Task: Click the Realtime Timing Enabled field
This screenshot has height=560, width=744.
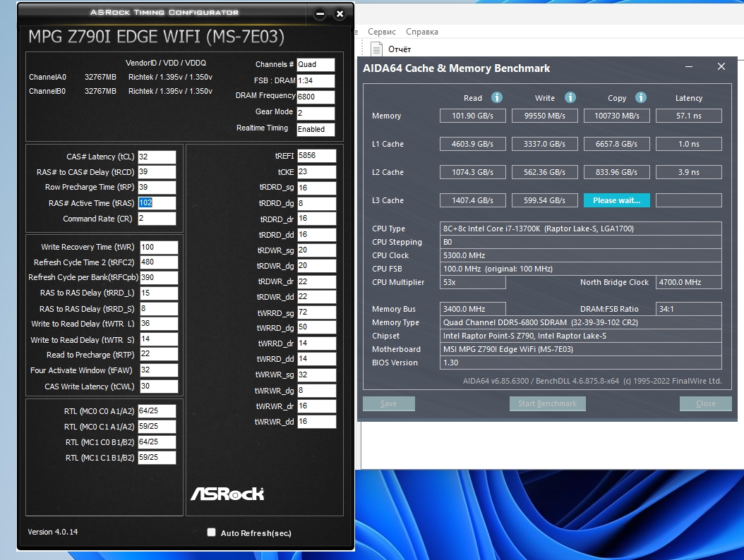Action: 316,130
